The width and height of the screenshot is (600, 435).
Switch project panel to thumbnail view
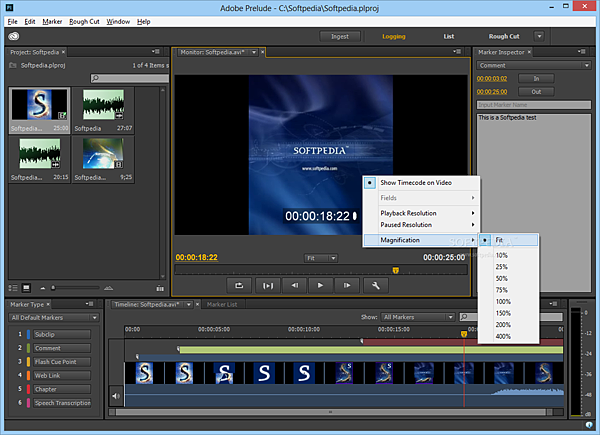coord(26,288)
